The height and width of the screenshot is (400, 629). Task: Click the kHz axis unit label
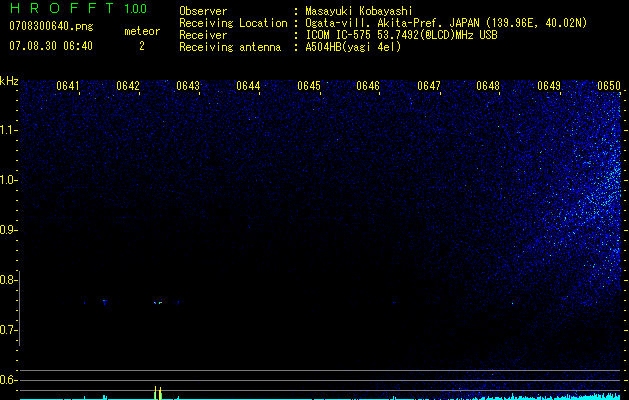pos(9,81)
